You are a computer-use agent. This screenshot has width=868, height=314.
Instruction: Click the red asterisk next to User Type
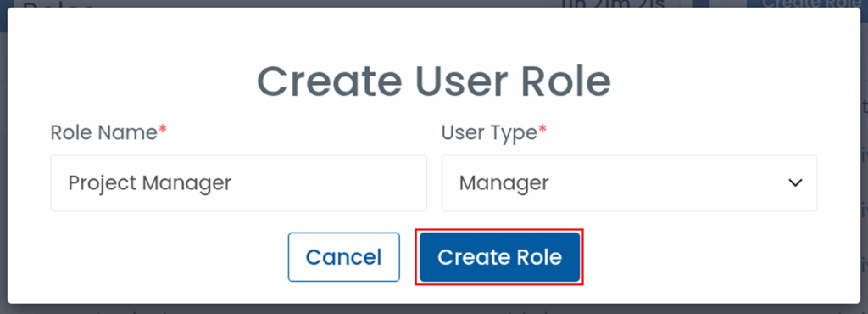coord(542,130)
